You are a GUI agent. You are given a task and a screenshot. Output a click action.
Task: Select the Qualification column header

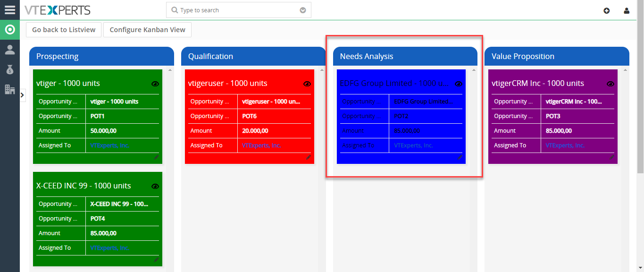tap(253, 56)
